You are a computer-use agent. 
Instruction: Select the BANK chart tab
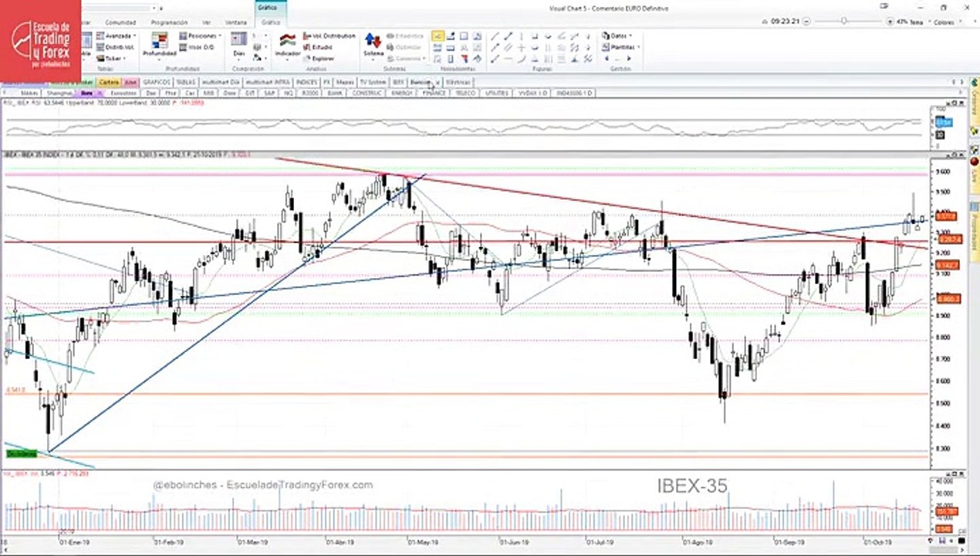[x=334, y=93]
